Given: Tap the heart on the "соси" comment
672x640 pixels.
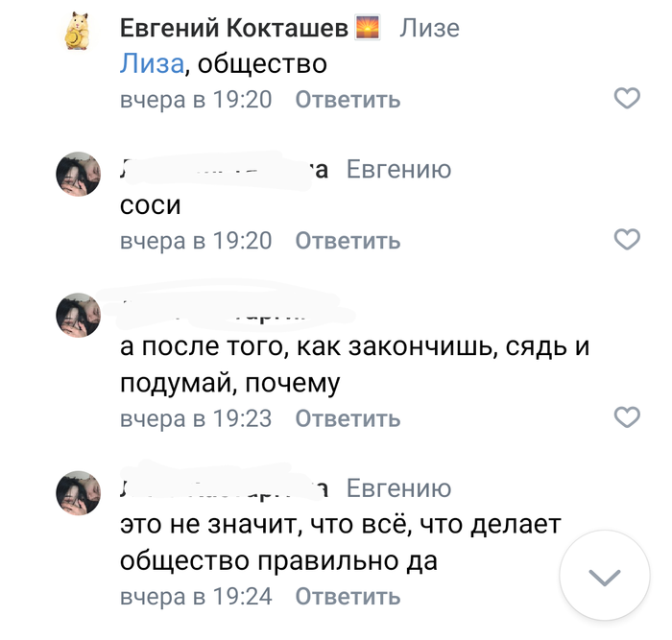Looking at the screenshot, I should pyautogui.click(x=626, y=240).
